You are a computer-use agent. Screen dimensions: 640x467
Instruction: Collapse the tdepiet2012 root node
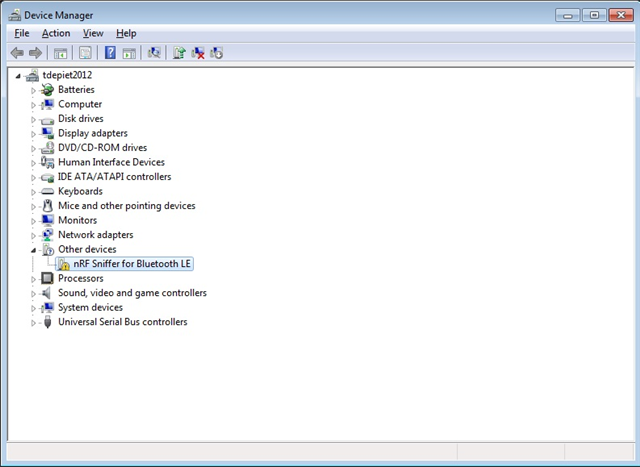[18, 76]
